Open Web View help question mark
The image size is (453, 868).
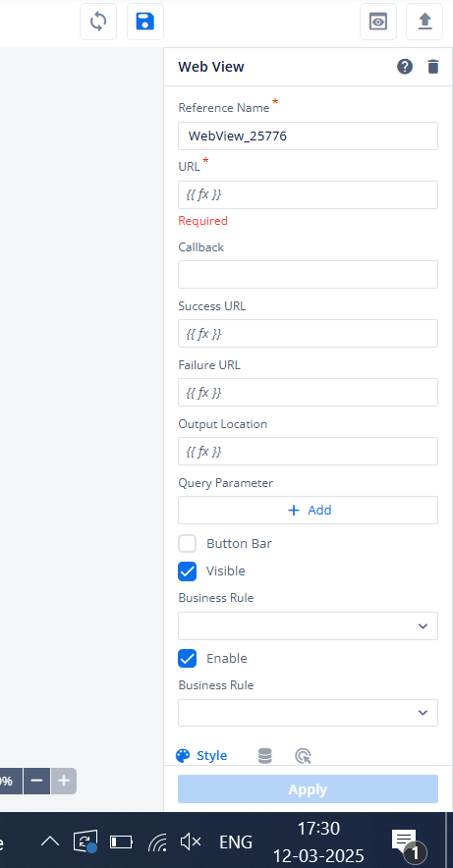[405, 67]
